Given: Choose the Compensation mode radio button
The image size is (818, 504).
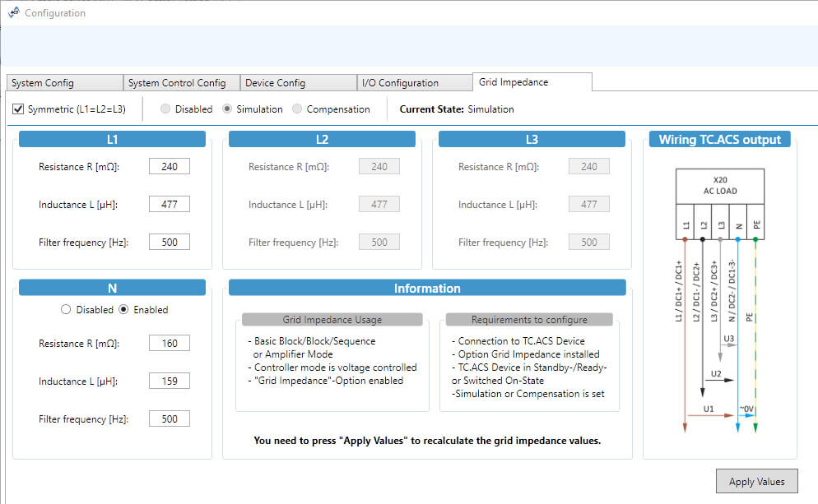Looking at the screenshot, I should click(x=299, y=109).
